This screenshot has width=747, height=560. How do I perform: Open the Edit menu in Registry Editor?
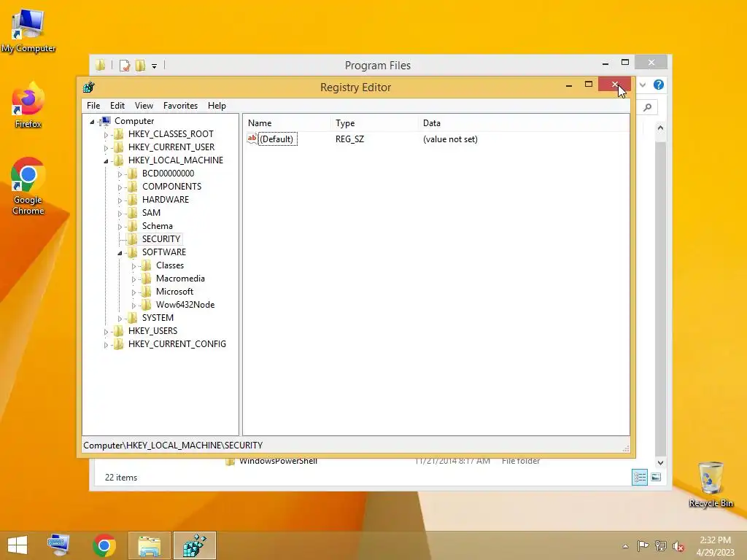pos(117,106)
